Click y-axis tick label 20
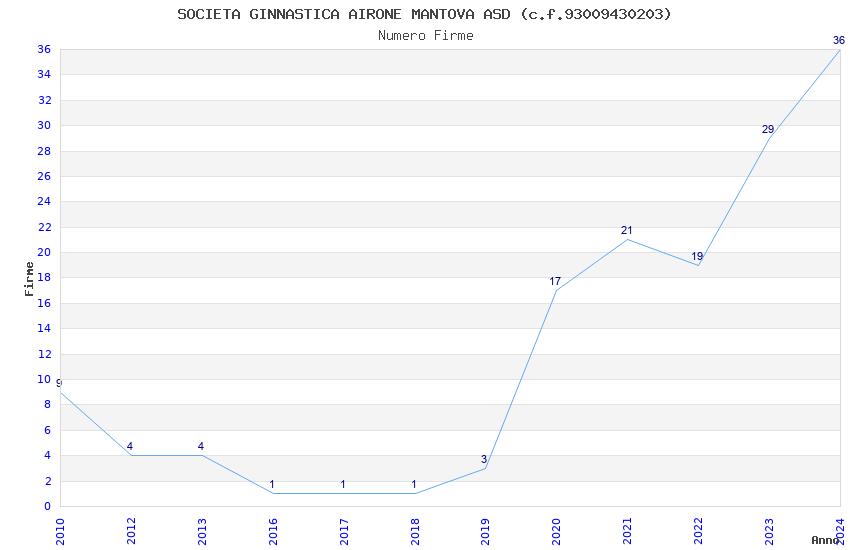This screenshot has width=850, height=550. [44, 252]
